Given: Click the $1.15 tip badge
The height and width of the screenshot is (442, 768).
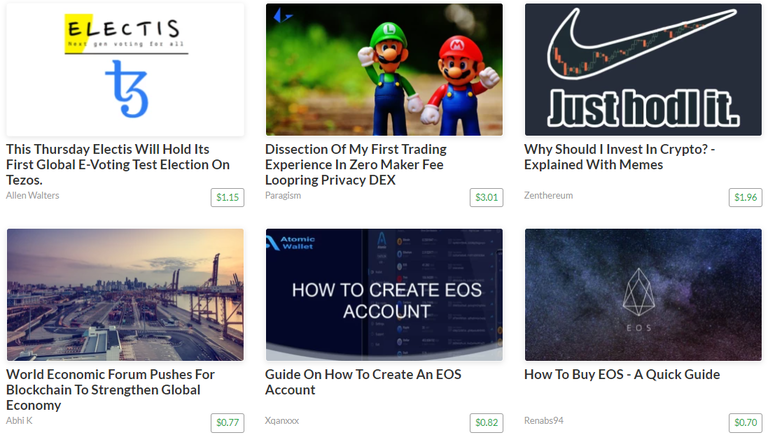Looking at the screenshot, I should pyautogui.click(x=227, y=197).
